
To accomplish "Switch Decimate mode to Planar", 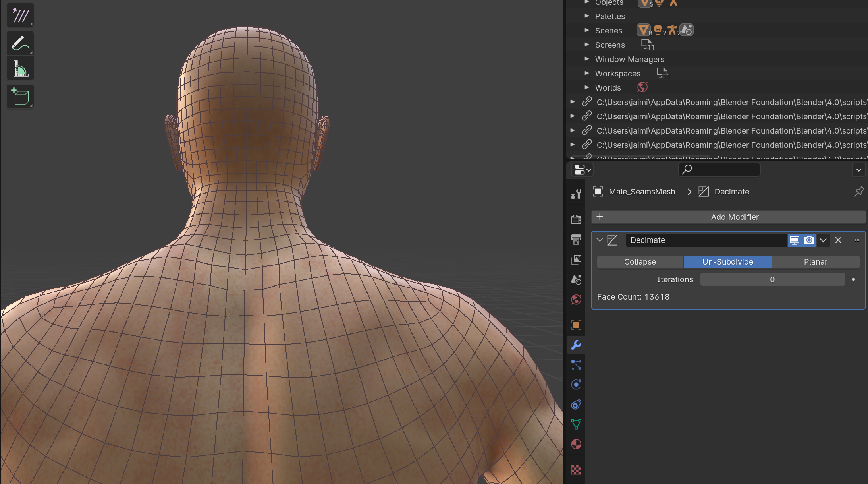I will click(815, 262).
